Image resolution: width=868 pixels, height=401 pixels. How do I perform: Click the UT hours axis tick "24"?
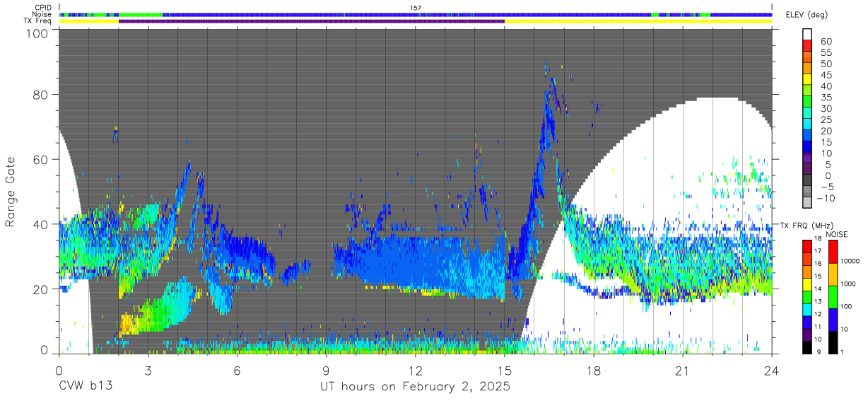[772, 370]
